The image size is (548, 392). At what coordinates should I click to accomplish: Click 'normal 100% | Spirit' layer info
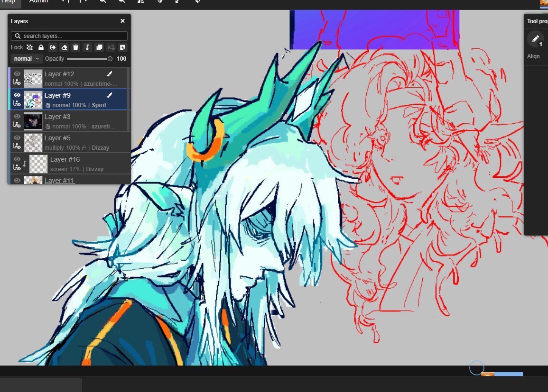[79, 105]
